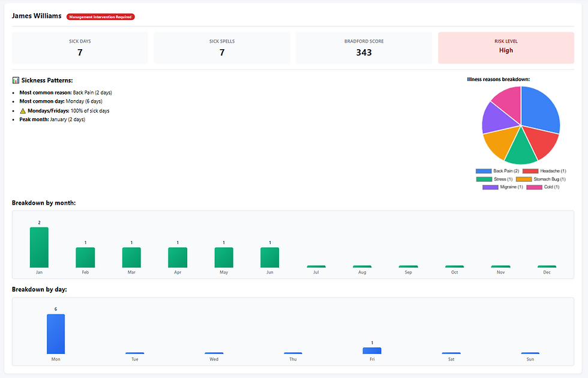Click the Bradford score value 343
The height and width of the screenshot is (378, 588).
pyautogui.click(x=364, y=53)
